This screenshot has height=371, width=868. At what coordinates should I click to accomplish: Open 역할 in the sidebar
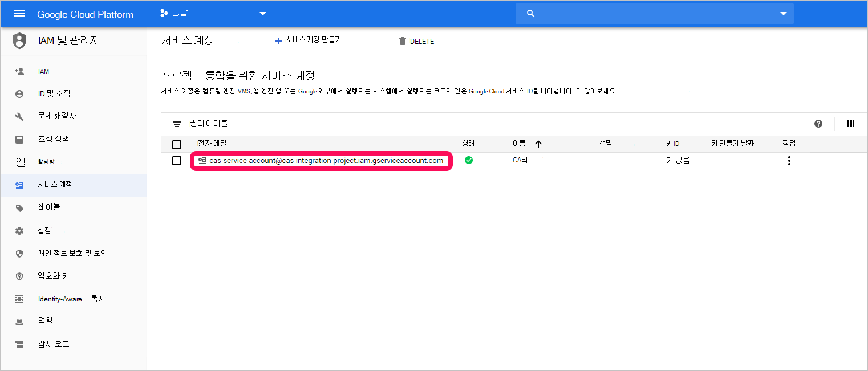click(46, 321)
